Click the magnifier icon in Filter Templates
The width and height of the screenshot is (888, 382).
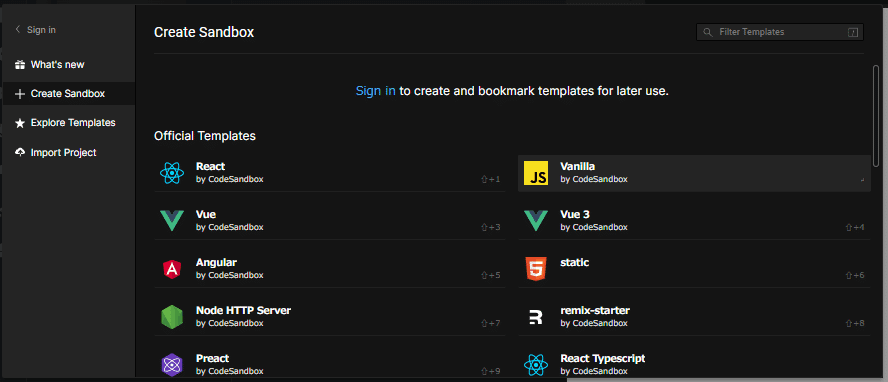[x=707, y=32]
